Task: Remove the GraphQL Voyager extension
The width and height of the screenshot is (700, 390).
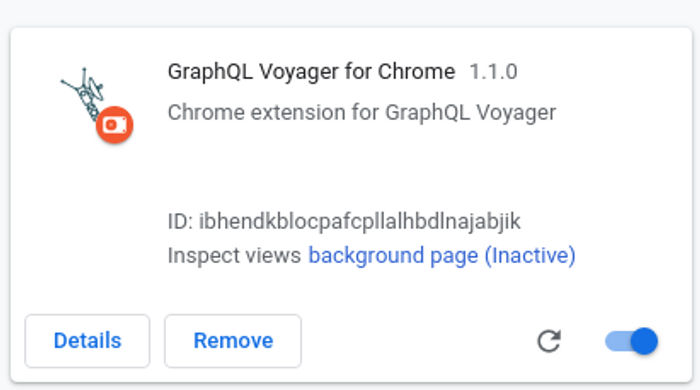Action: click(x=233, y=341)
